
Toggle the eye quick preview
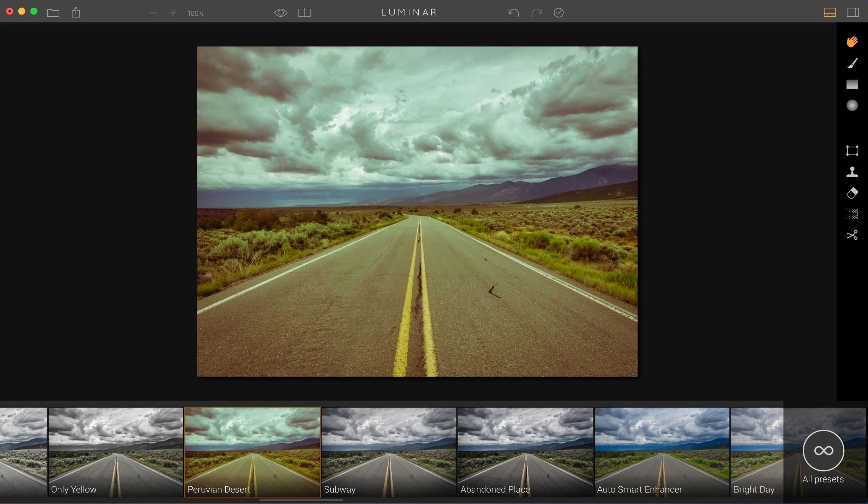point(281,13)
